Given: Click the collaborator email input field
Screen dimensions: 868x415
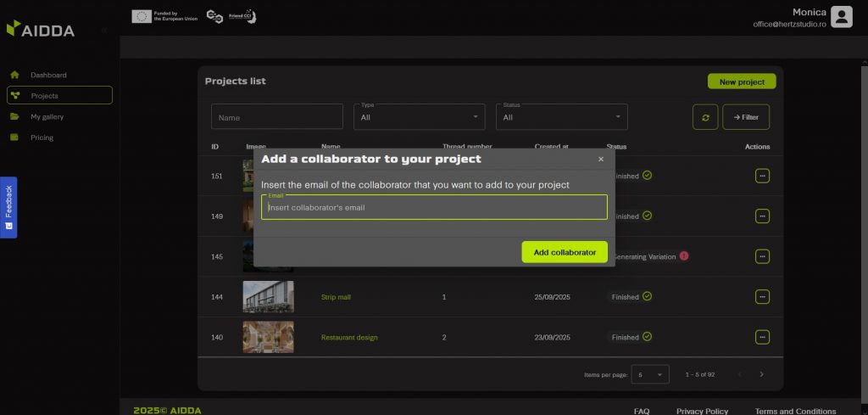Looking at the screenshot, I should [434, 207].
